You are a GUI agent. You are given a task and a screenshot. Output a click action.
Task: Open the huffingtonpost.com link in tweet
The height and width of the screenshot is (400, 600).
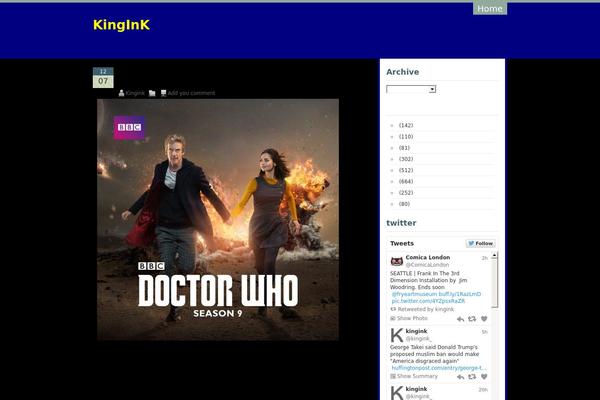coord(439,368)
